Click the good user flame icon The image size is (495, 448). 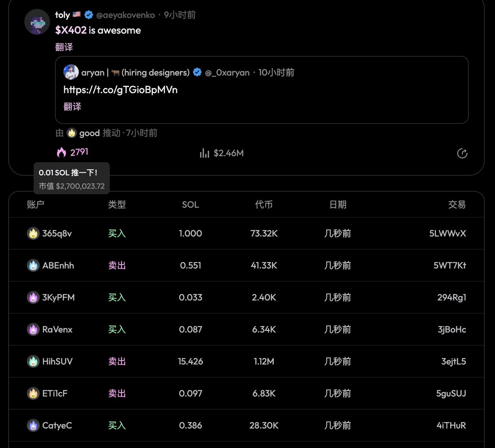(72, 133)
